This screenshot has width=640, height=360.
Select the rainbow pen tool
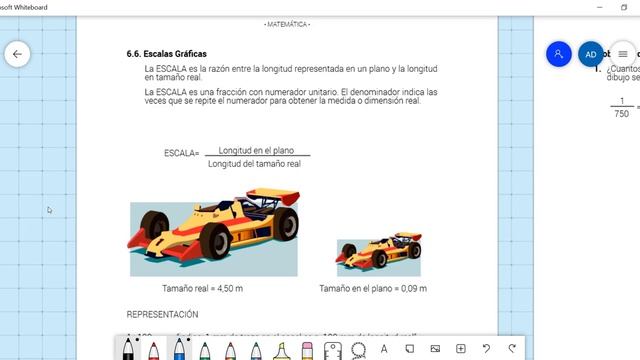coord(230,350)
